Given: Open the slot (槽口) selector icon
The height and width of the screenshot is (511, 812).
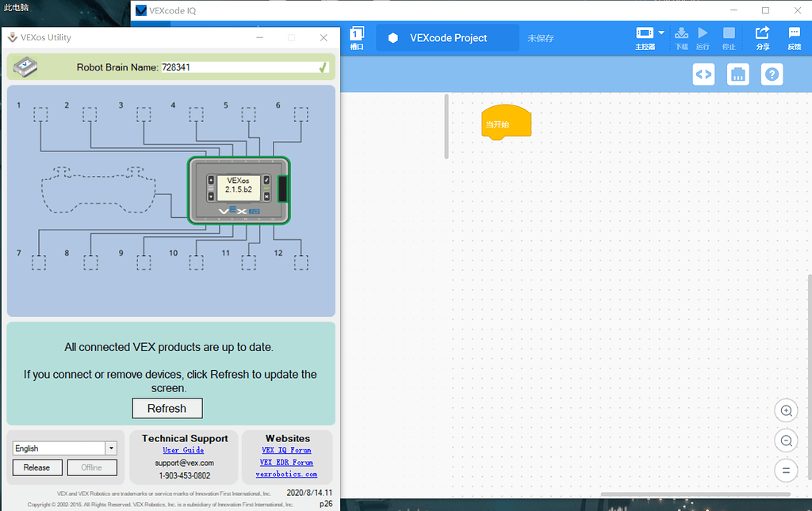Looking at the screenshot, I should [x=357, y=34].
